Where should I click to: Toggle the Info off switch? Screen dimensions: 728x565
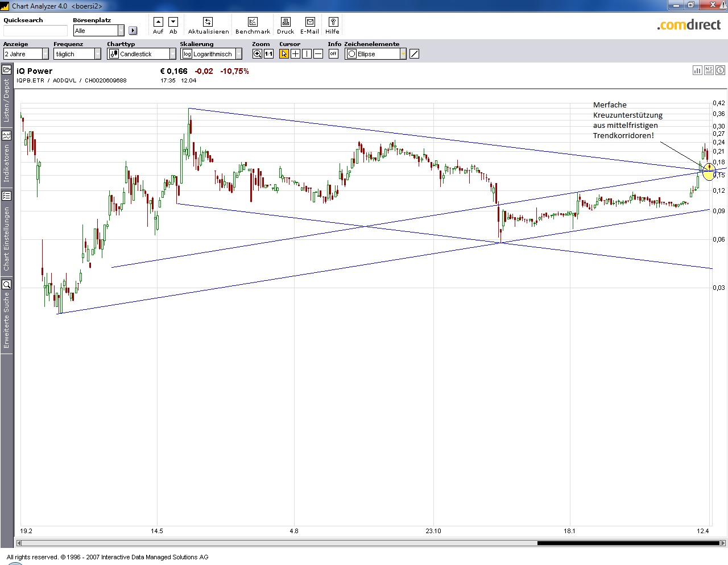tap(333, 54)
